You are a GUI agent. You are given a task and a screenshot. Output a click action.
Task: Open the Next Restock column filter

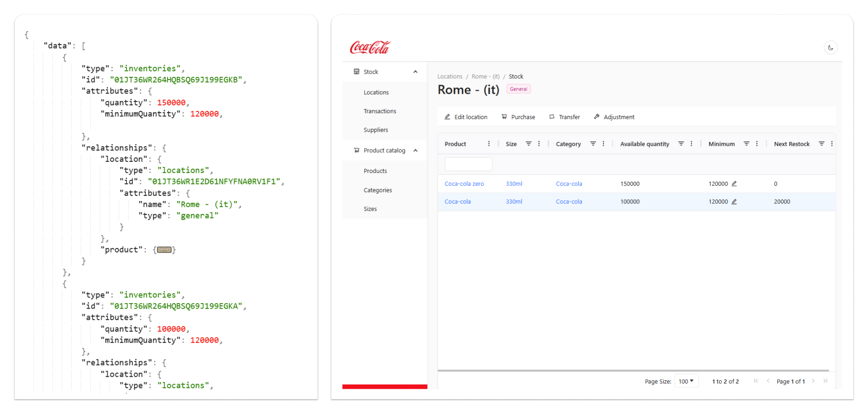pos(822,144)
